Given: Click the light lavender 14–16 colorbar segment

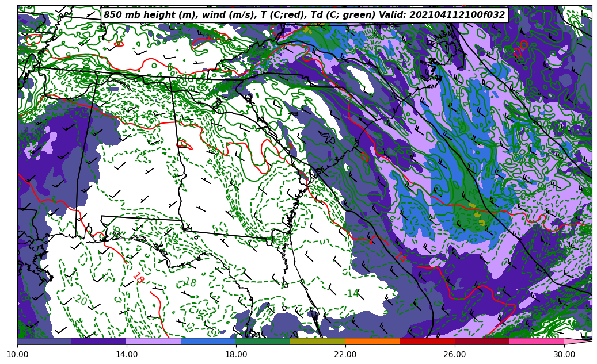Looking at the screenshot, I should pyautogui.click(x=154, y=341).
